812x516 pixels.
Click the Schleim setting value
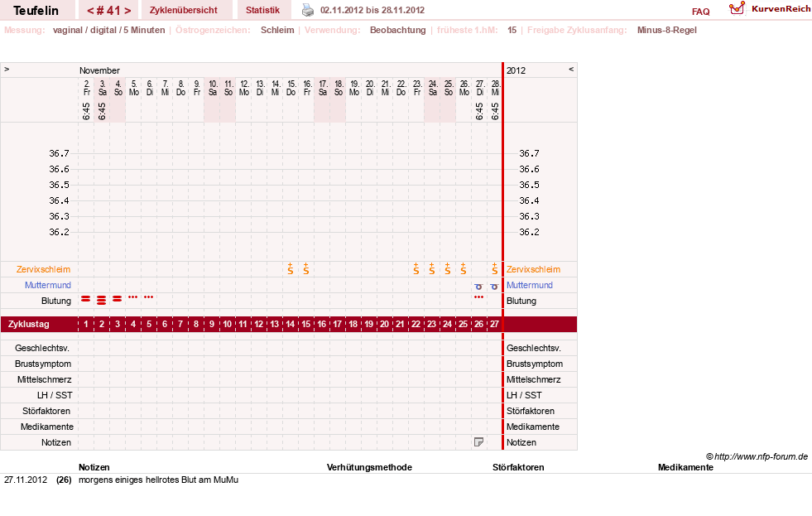point(277,30)
